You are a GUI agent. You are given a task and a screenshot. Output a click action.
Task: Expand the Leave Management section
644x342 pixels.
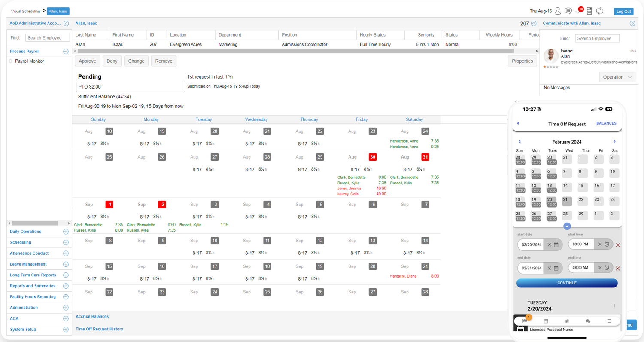pyautogui.click(x=66, y=264)
